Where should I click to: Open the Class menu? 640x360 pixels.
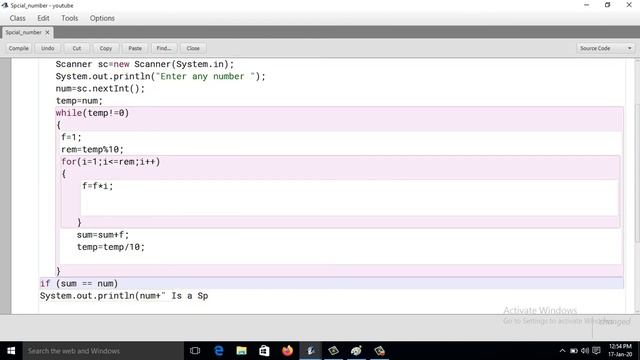tap(18, 18)
